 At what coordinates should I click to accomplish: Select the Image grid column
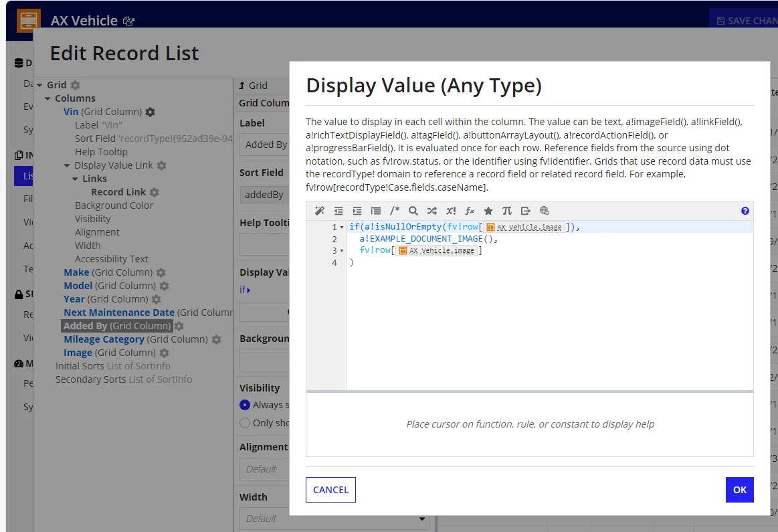[110, 353]
